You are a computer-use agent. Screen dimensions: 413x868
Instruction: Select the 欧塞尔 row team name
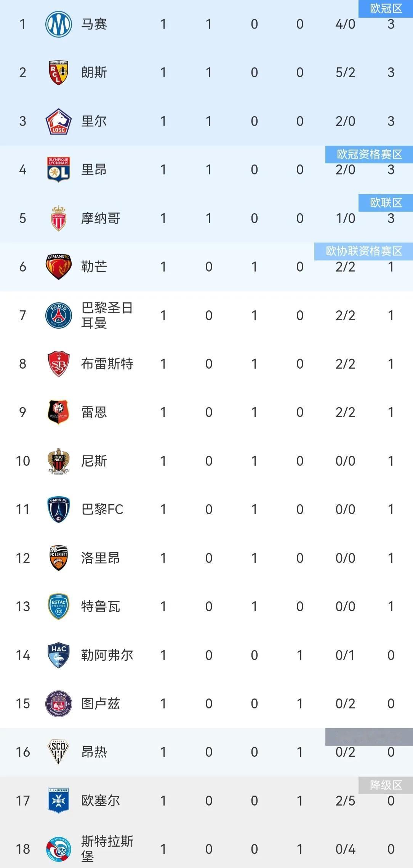tap(101, 801)
